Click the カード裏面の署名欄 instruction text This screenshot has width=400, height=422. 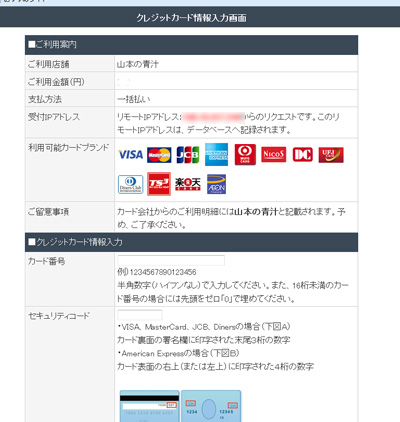pos(204,340)
